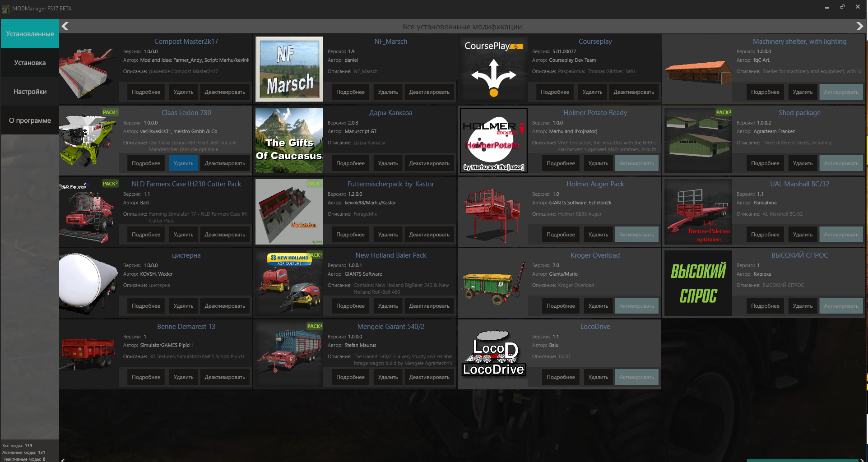Screen dimensions: 868x462
Task: Click the LocoDrive mod logo image
Action: [x=493, y=354]
